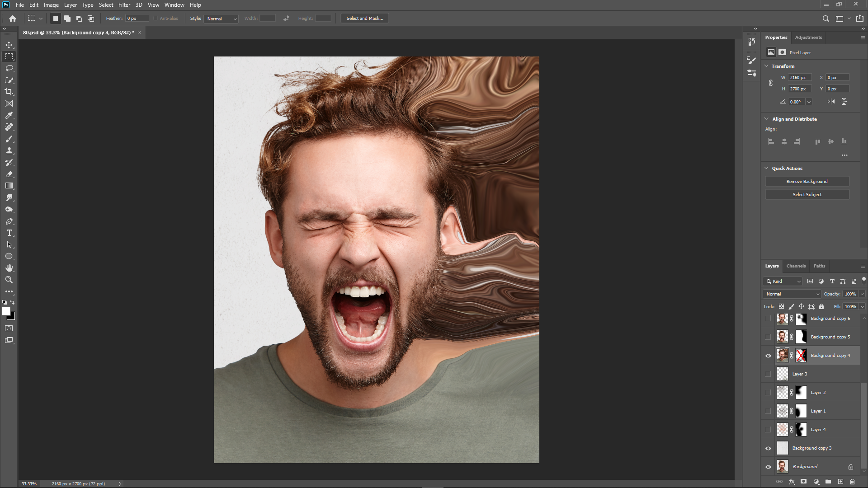
Task: Hide the Background copy 3 layer
Action: tap(768, 448)
